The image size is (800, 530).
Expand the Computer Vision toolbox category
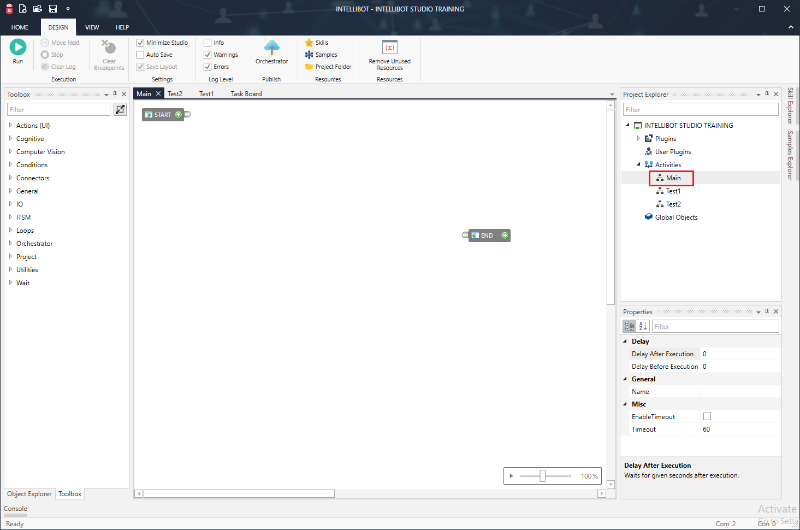pos(10,152)
